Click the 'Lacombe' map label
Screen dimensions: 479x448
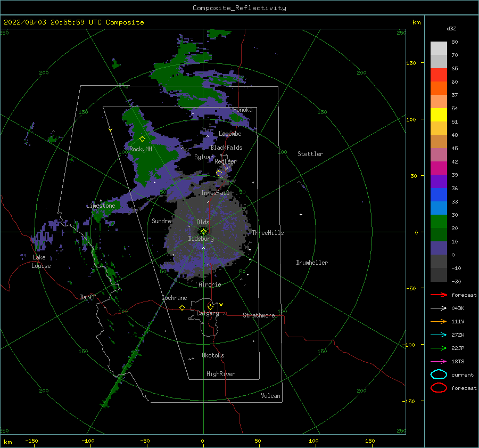pos(230,134)
